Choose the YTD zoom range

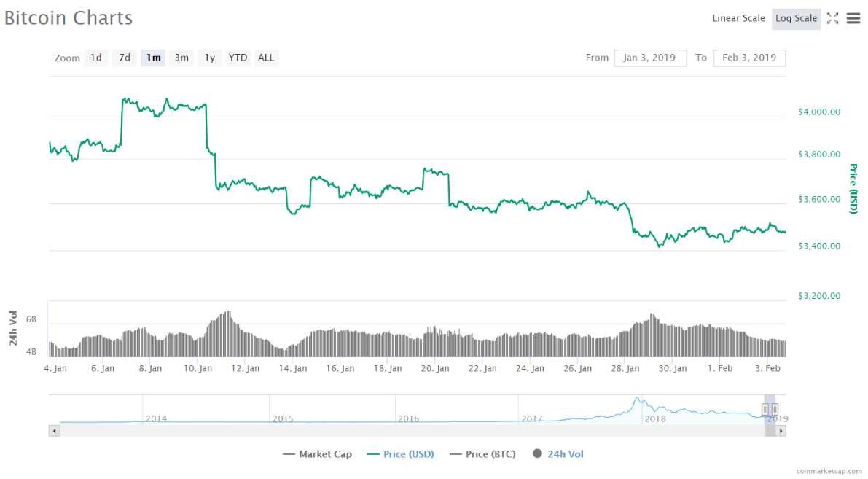tap(238, 58)
